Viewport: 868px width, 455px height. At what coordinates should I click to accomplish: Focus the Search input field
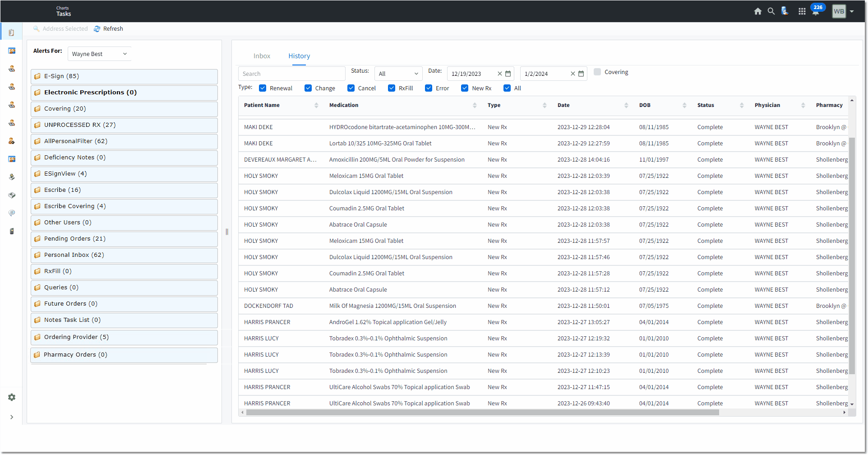291,74
